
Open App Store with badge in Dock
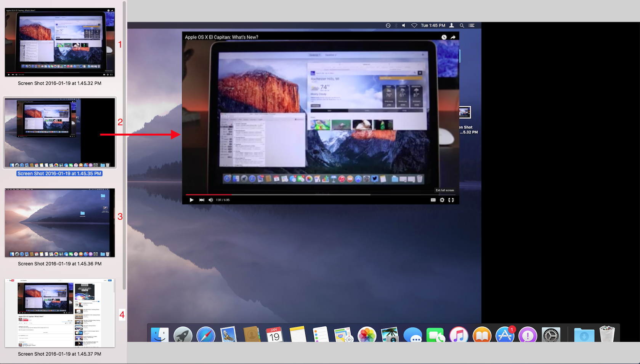pyautogui.click(x=505, y=334)
